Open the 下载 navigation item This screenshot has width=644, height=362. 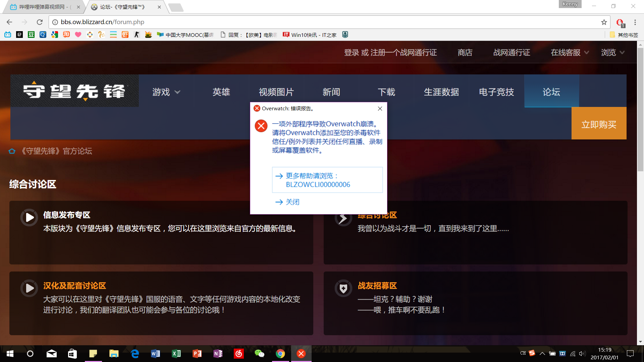pos(386,92)
